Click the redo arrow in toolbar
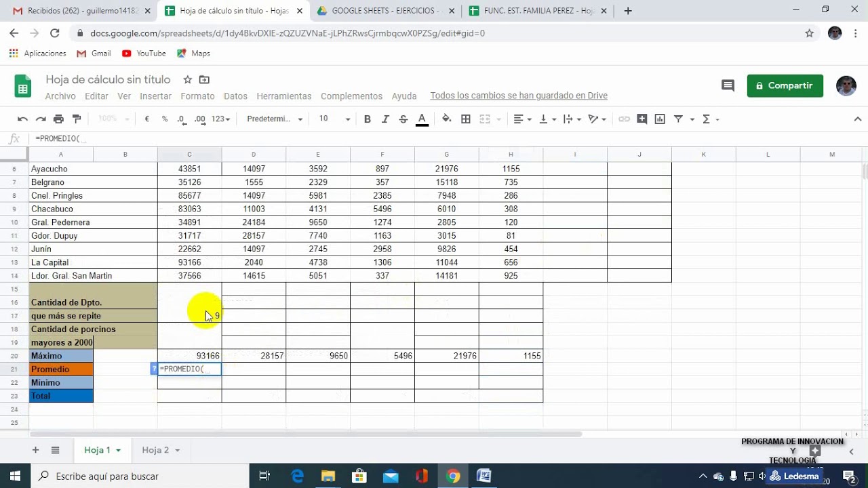 pos(41,119)
